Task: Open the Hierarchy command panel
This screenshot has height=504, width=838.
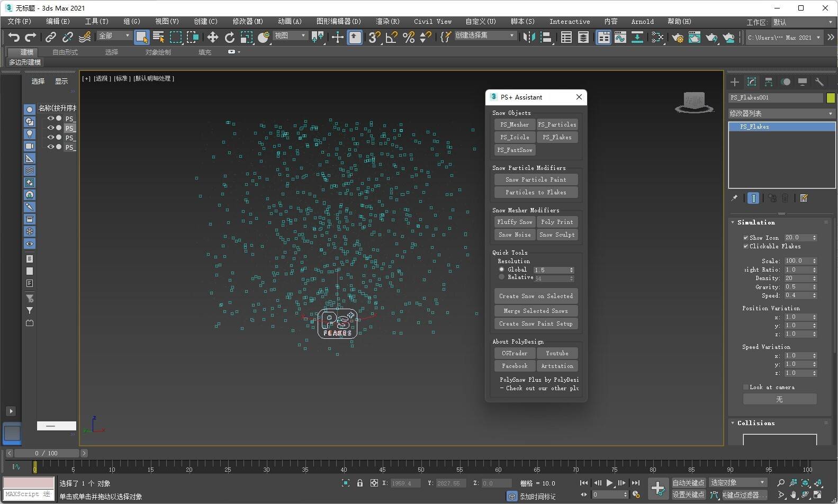Action: pyautogui.click(x=768, y=82)
